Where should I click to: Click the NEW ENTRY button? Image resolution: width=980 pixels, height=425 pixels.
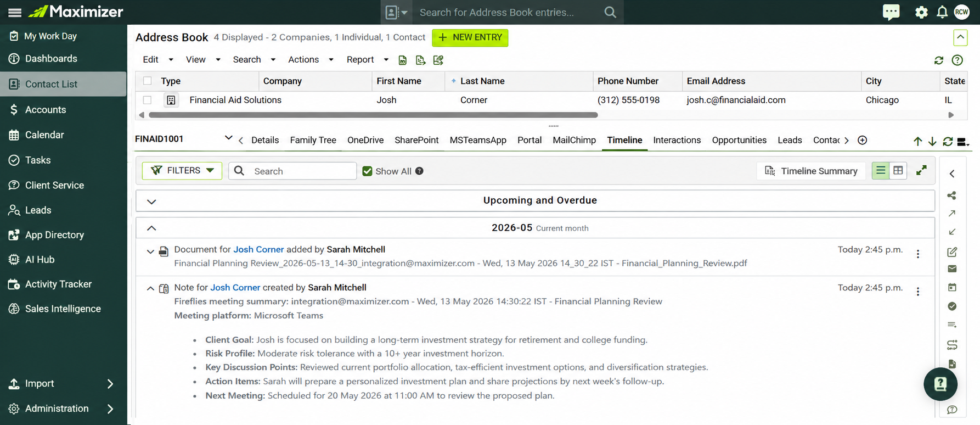[470, 37]
